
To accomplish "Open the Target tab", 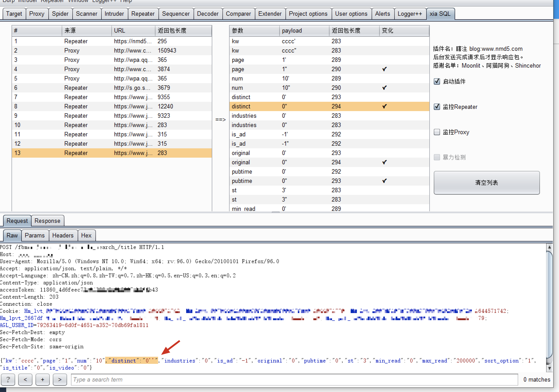I will [14, 14].
